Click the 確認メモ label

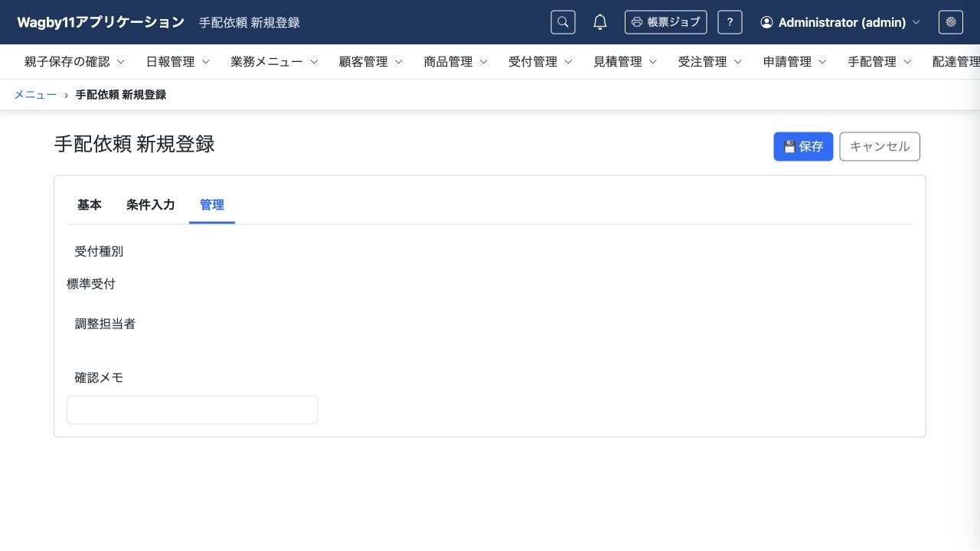coord(99,377)
